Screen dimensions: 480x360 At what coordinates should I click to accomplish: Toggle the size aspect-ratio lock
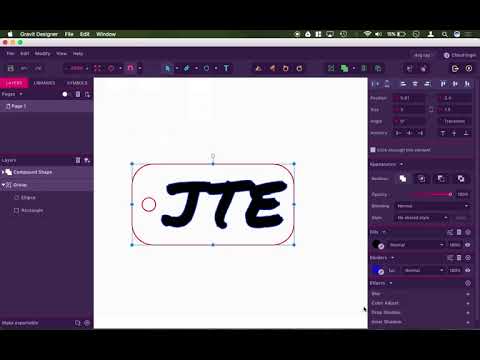pyautogui.click(x=431, y=109)
